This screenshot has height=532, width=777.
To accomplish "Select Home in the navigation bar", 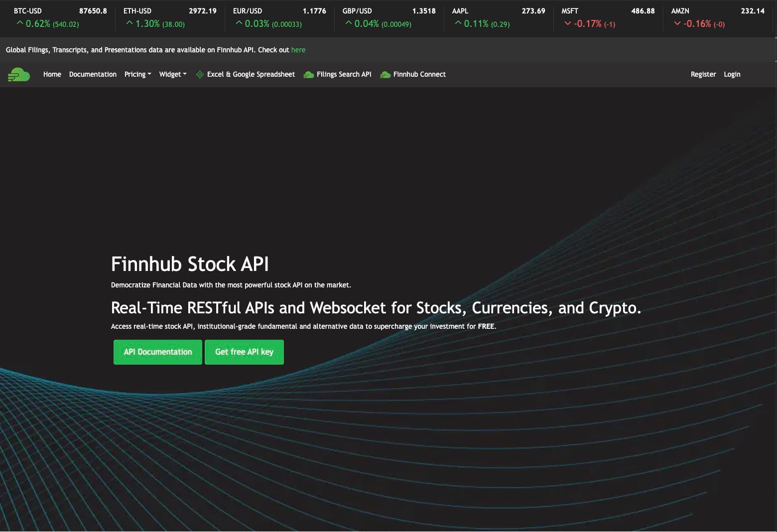I will pyautogui.click(x=52, y=74).
